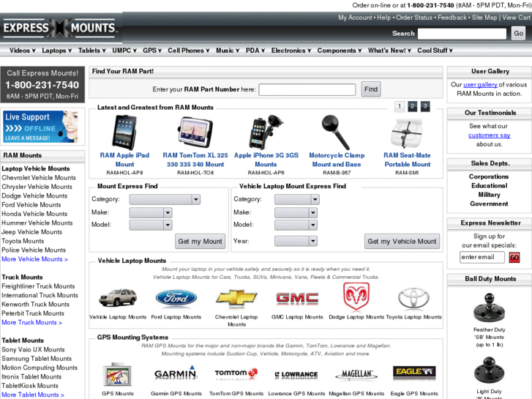This screenshot has height=399, width=532.
Task: Click the Garmin GPS Mounts logo
Action: (176, 375)
